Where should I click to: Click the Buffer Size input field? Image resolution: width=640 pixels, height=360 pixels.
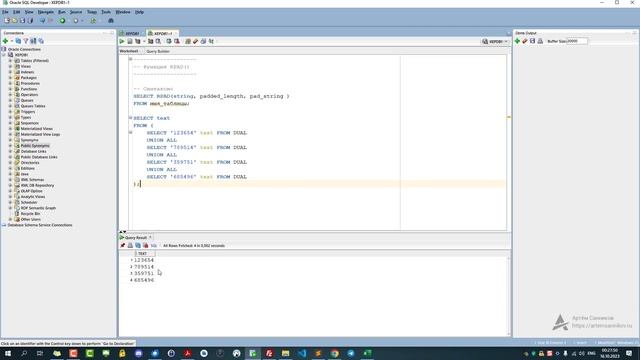(x=577, y=41)
